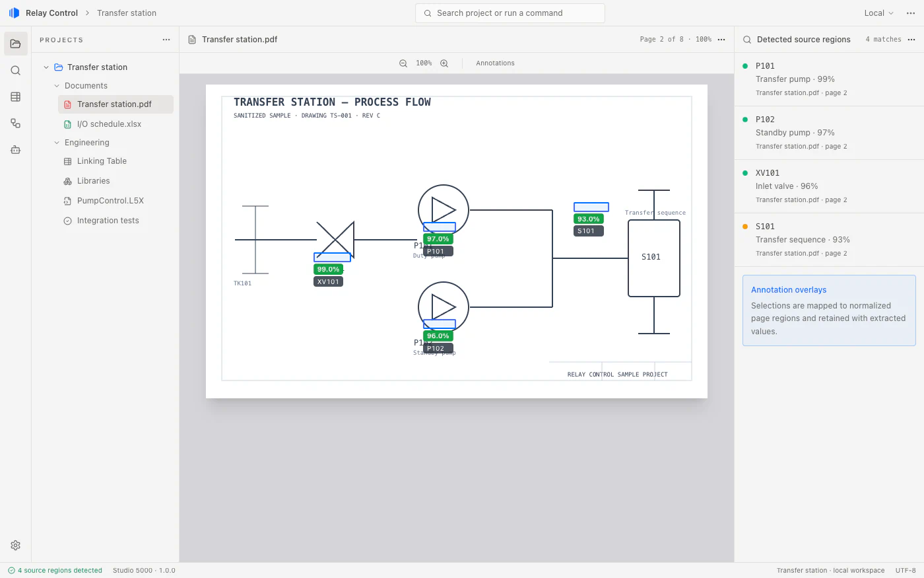Click the Relay Control app logo
924x578 pixels.
tap(14, 13)
